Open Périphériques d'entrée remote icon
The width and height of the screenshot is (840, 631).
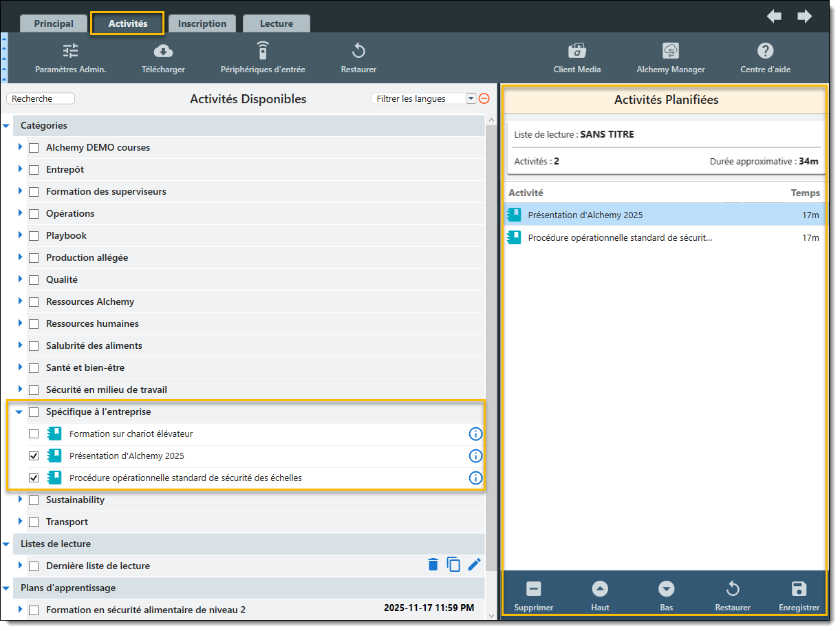coord(262,51)
